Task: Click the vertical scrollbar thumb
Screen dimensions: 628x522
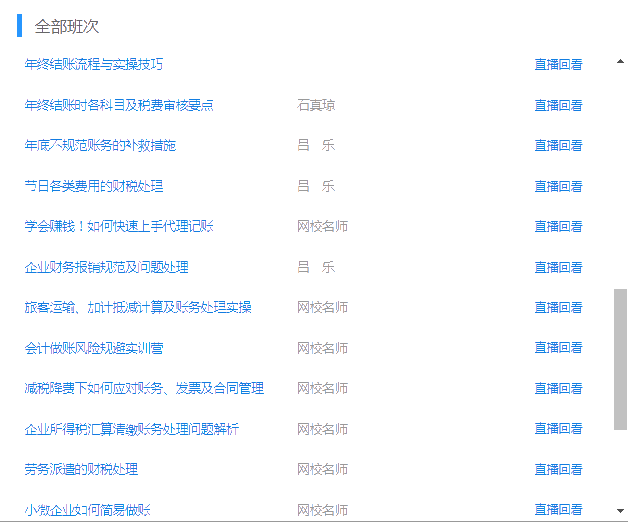Action: coord(620,359)
